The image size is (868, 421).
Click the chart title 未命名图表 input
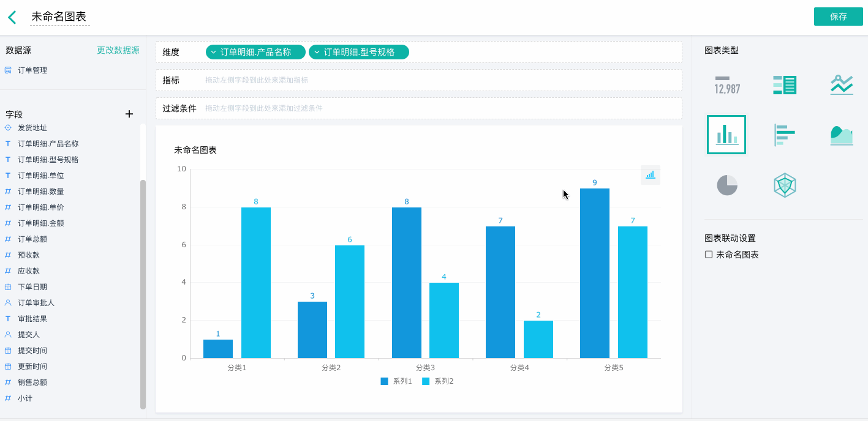tap(59, 17)
